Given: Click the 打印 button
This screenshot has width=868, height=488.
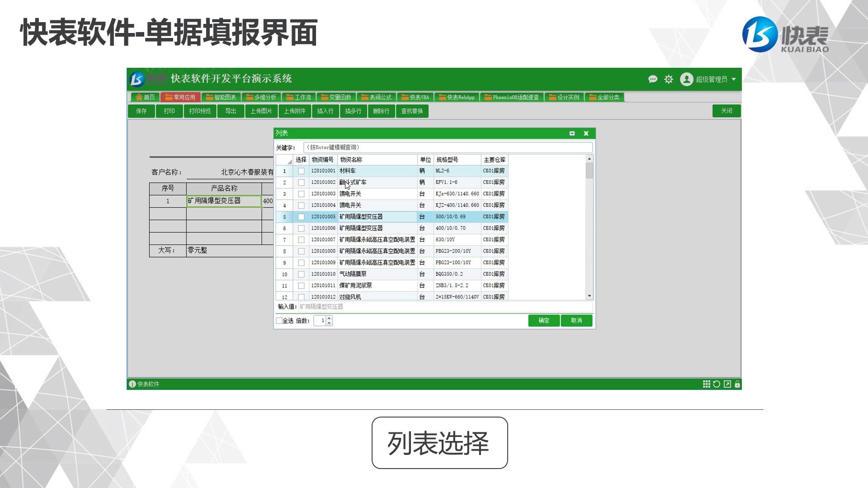Looking at the screenshot, I should (x=170, y=111).
